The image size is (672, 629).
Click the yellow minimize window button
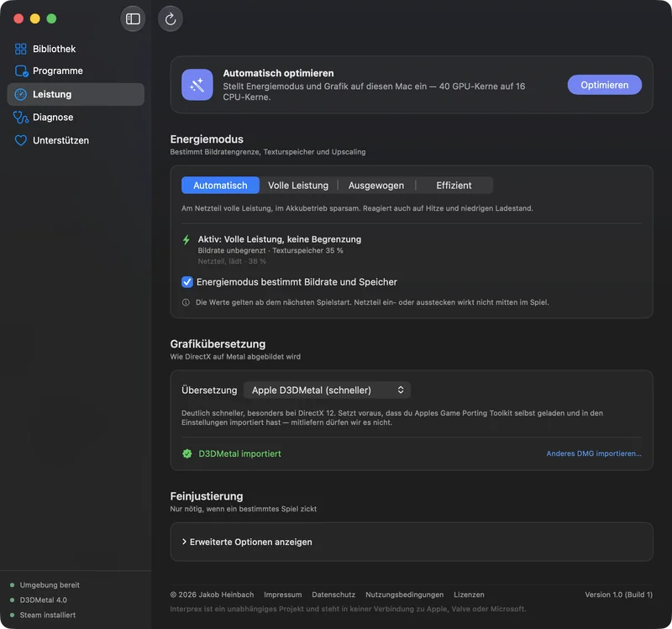[x=35, y=18]
